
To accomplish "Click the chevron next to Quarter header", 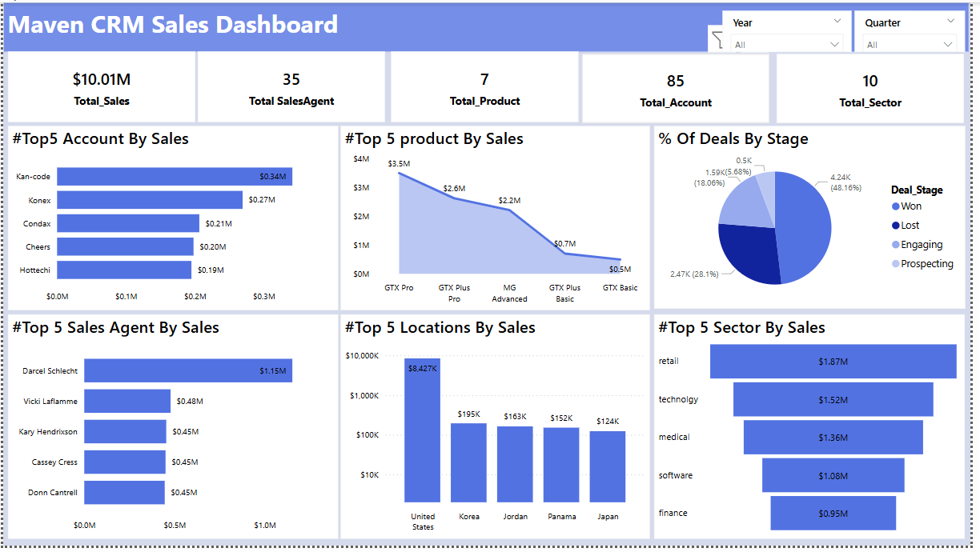I will pos(950,22).
